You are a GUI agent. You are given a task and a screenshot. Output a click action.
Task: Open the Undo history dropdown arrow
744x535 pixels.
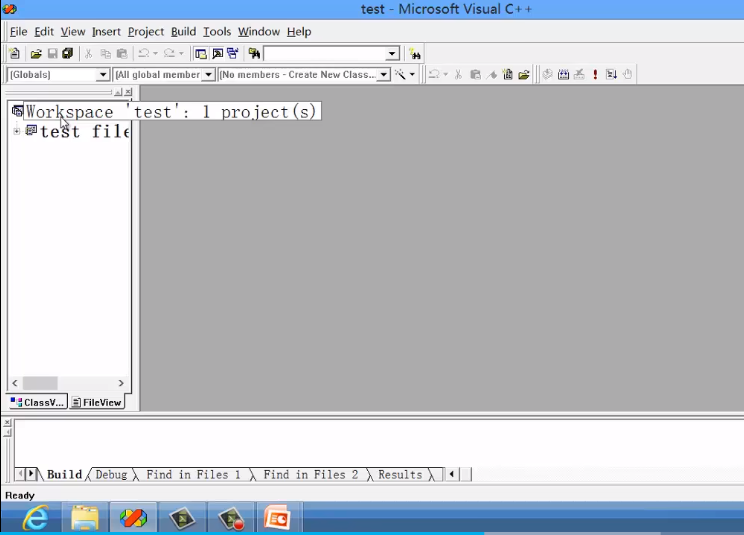tap(155, 54)
